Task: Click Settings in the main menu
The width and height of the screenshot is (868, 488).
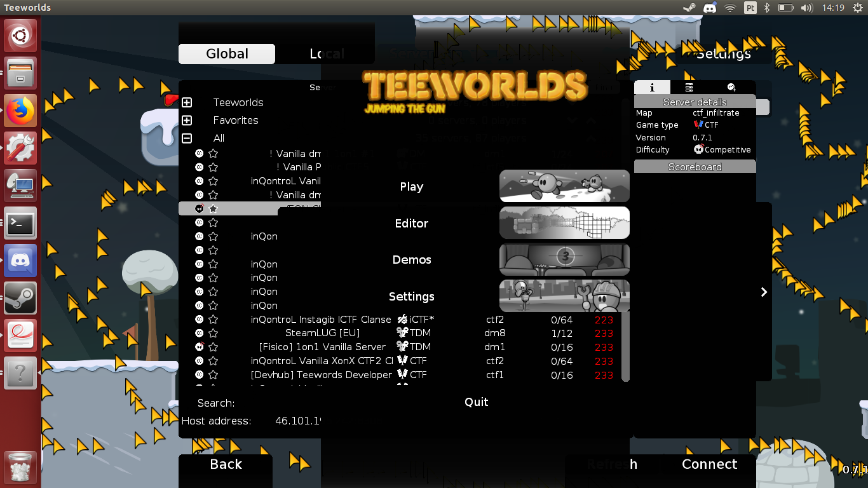Action: (x=411, y=297)
